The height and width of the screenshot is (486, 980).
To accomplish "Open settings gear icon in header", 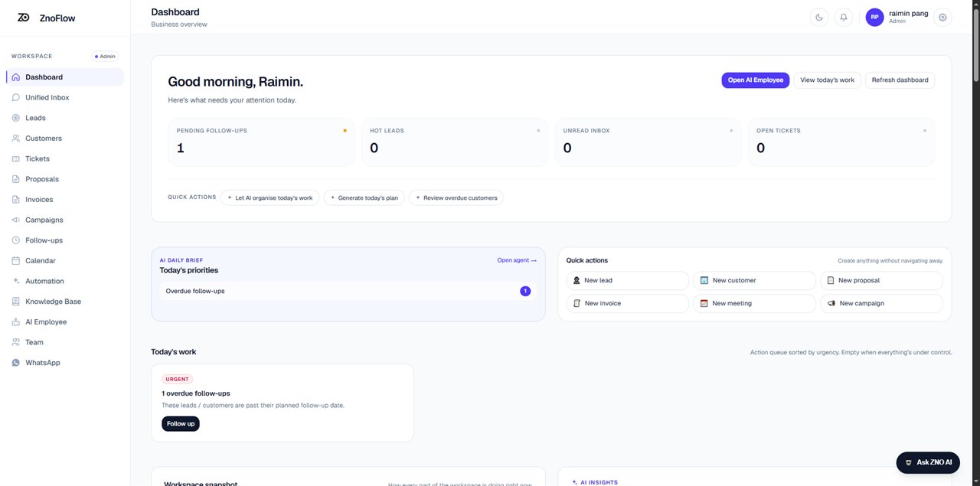I will click(942, 17).
